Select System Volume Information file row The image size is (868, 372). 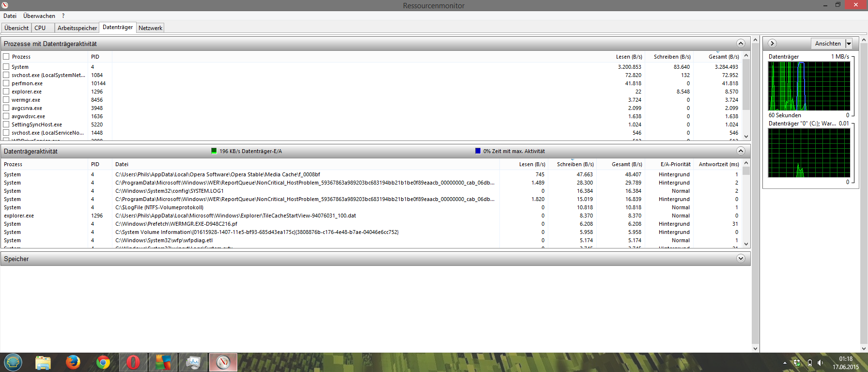point(372,232)
